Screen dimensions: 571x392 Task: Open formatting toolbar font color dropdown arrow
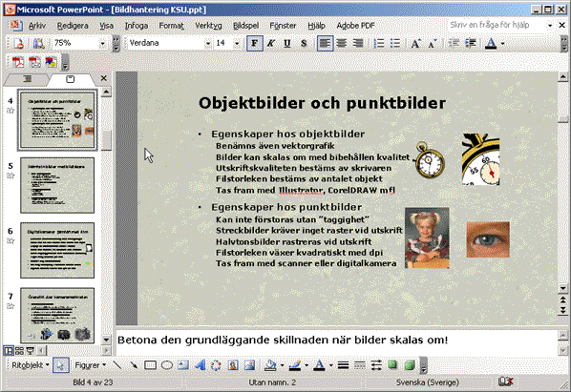pyautogui.click(x=503, y=44)
